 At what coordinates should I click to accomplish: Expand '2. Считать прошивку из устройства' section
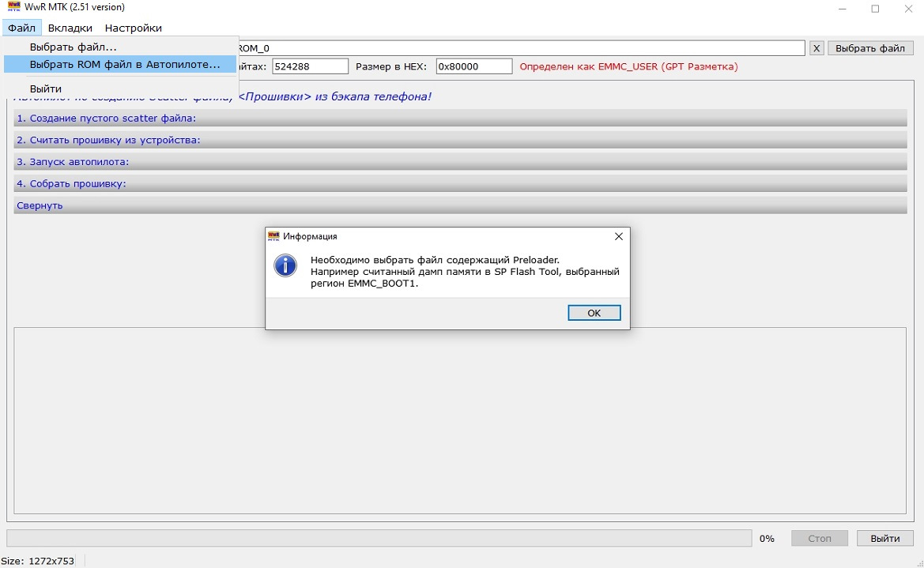click(x=460, y=140)
